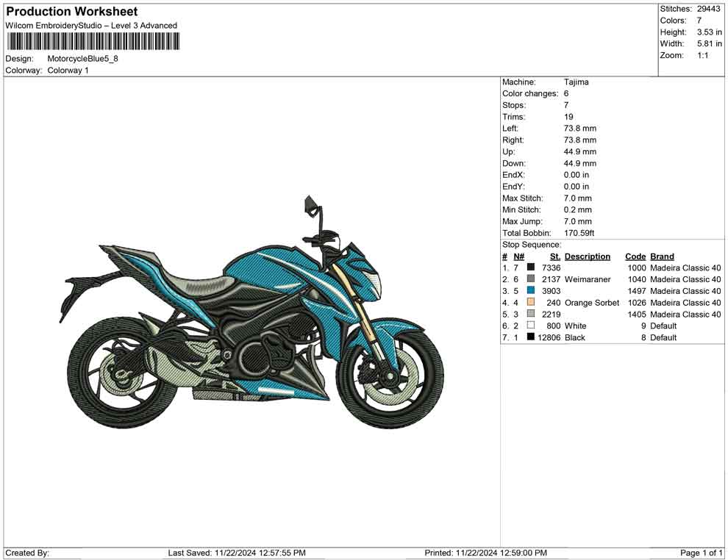The image size is (728, 560).
Task: Select the Black swatch with 12806 stitches
Action: (x=530, y=337)
